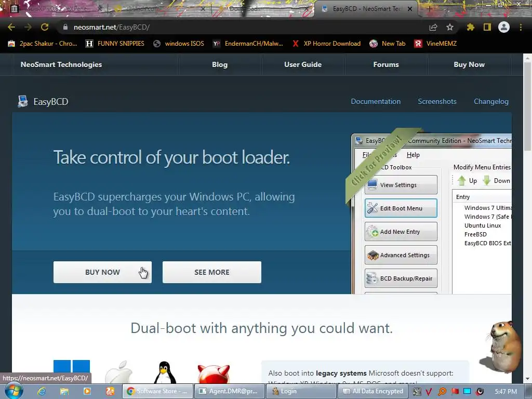Image resolution: width=532 pixels, height=399 pixels.
Task: Click the Apple logo icon
Action: point(118,373)
